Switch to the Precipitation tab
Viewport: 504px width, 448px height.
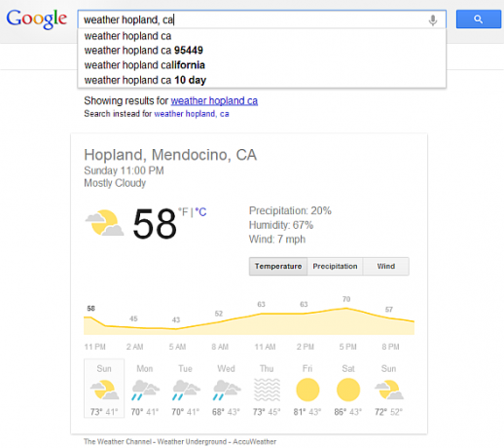pos(335,266)
